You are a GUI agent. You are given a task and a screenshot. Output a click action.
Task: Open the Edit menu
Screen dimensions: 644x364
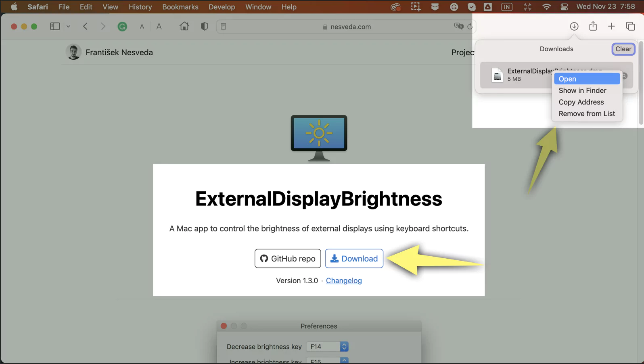(86, 7)
